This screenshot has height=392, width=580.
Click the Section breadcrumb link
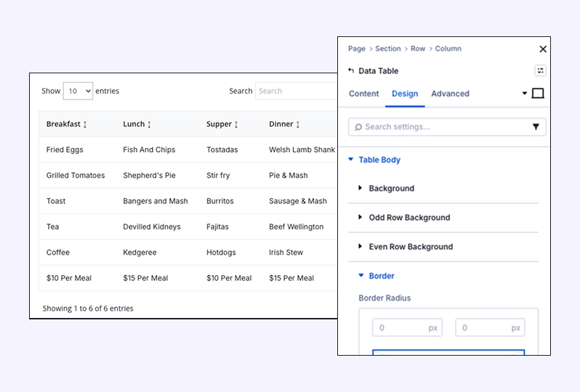point(387,49)
